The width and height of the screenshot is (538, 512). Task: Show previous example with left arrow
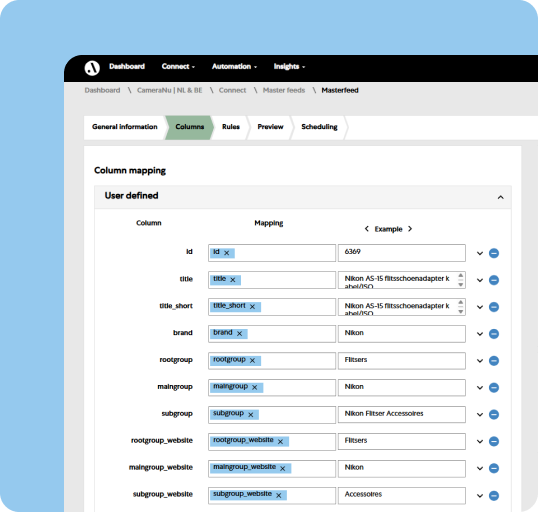point(367,229)
